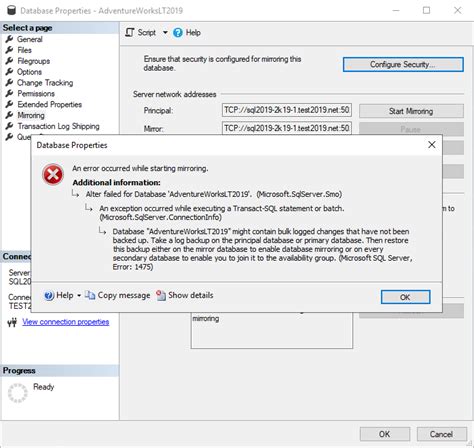The width and height of the screenshot is (474, 448).
Task: Click wrench icon beside Extended Properties
Action: [10, 104]
